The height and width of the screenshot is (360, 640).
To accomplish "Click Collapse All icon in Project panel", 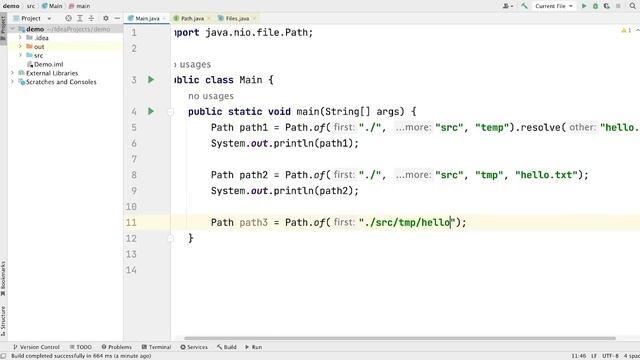I will [x=91, y=18].
